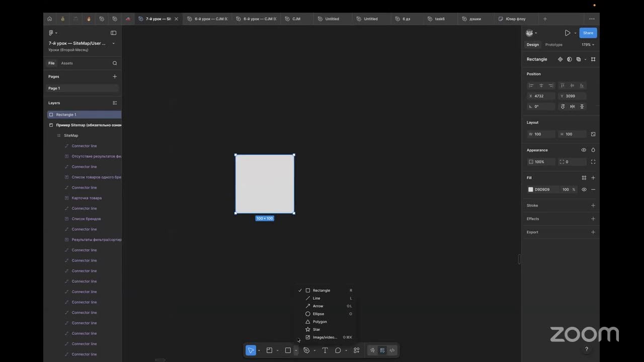Click the opacity 100% field in Appearance
644x362 pixels.
[x=541, y=162]
